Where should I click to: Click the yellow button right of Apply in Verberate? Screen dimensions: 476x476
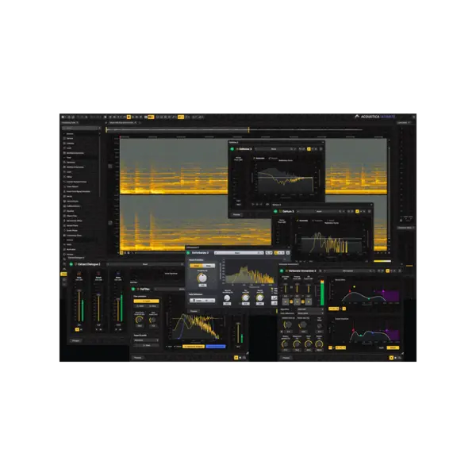(393, 348)
